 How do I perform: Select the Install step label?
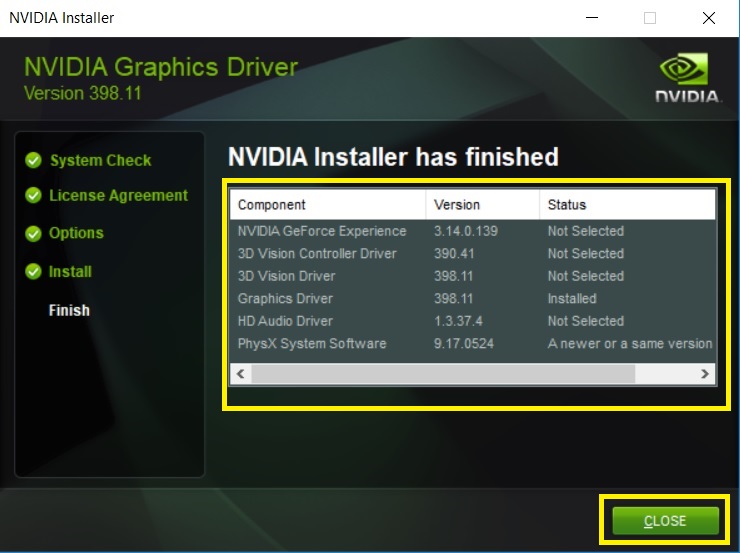click(x=70, y=272)
